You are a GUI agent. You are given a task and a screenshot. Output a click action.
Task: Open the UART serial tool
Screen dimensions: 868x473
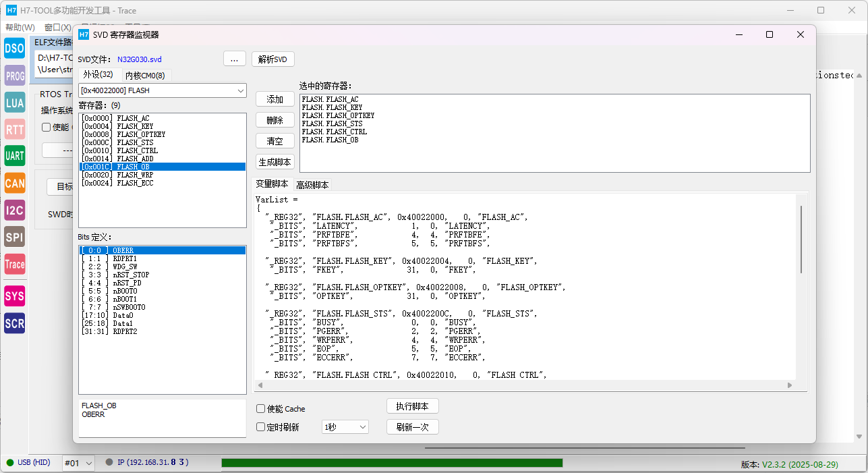14,156
